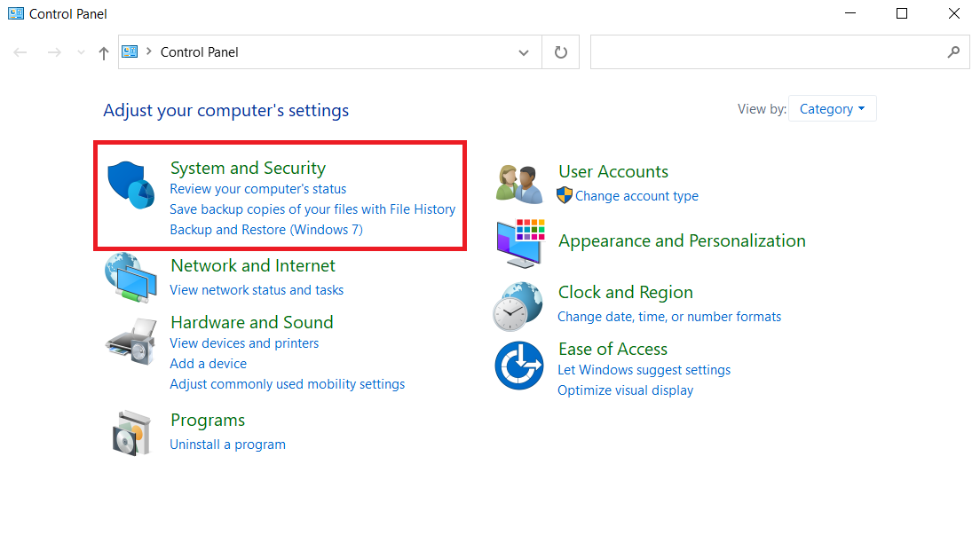This screenshot has width=980, height=551.
Task: Open Review your computer's status
Action: tap(257, 189)
